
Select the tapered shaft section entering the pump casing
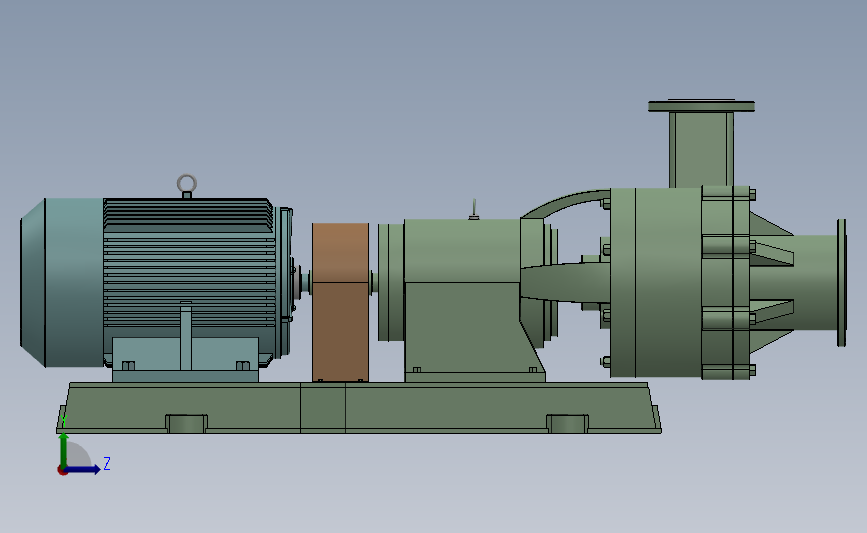[x=565, y=283]
